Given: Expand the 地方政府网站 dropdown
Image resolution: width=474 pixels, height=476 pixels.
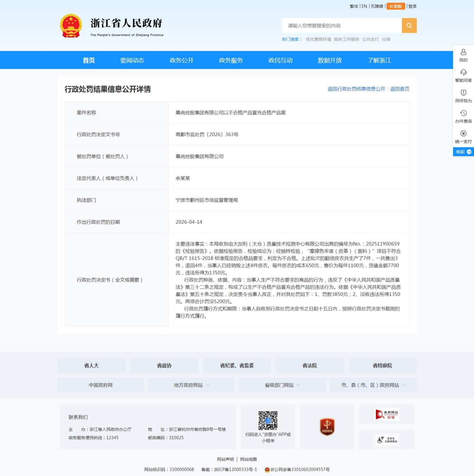Looking at the screenshot, I should (x=191, y=385).
